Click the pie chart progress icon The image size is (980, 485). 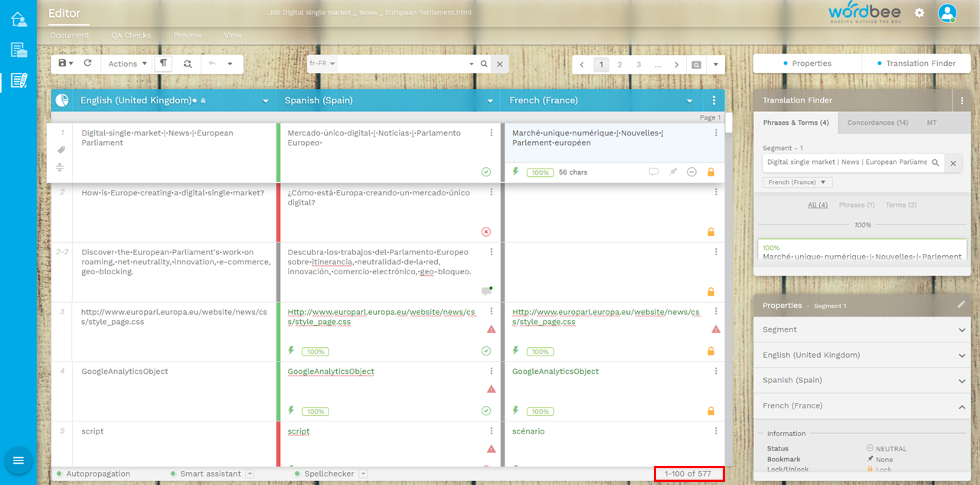[x=62, y=100]
